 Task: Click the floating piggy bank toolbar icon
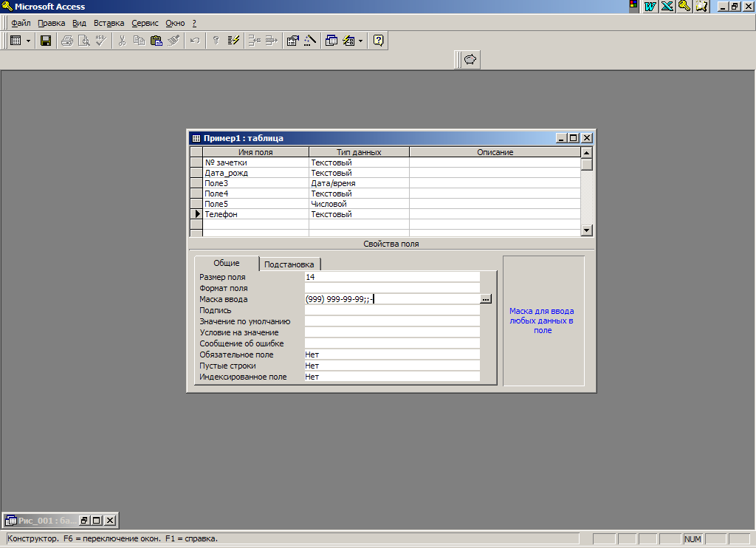click(470, 60)
